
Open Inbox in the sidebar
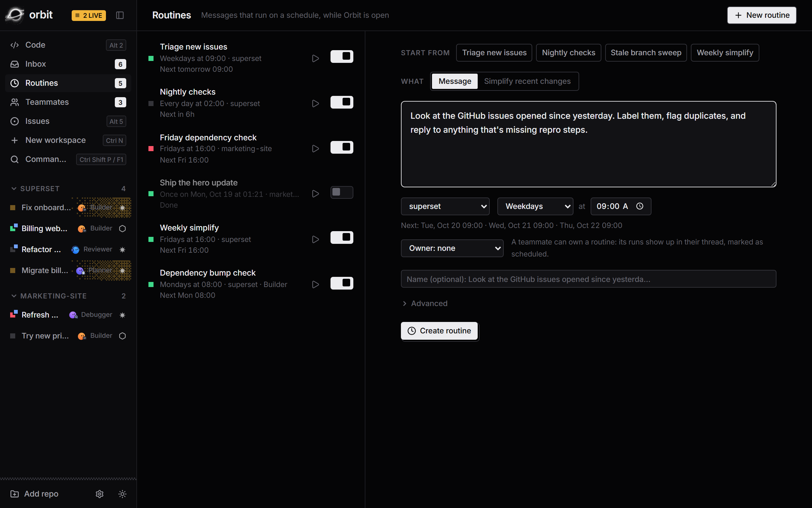68,64
